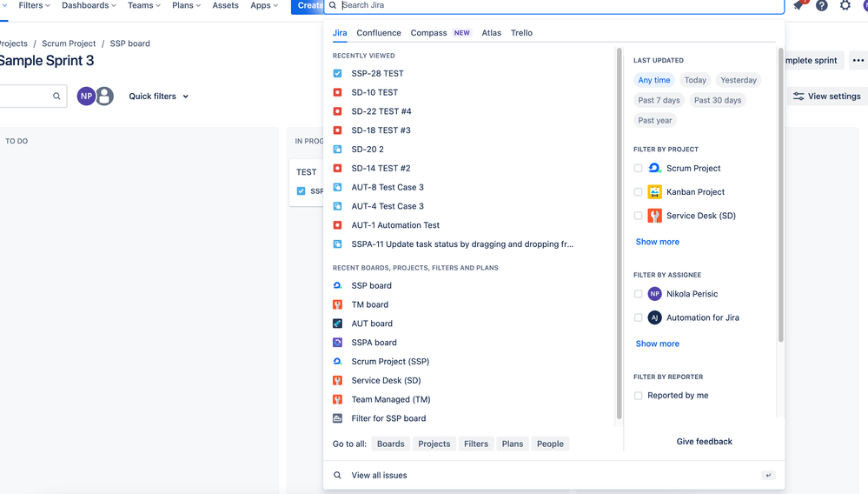This screenshot has height=494, width=868.
Task: Show more projects in filter list
Action: [657, 242]
